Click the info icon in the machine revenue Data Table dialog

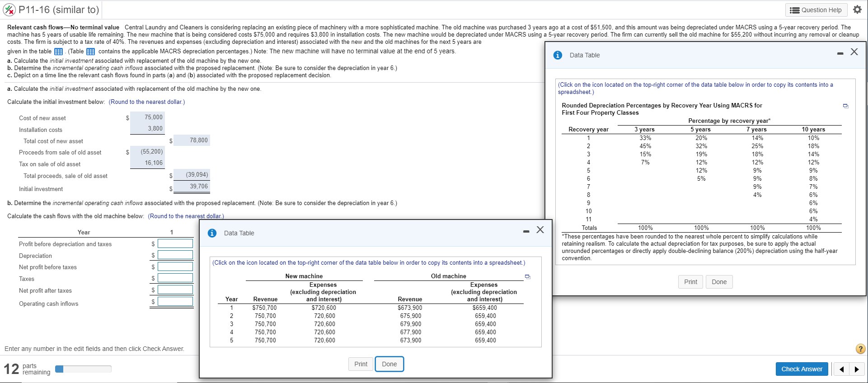(212, 233)
